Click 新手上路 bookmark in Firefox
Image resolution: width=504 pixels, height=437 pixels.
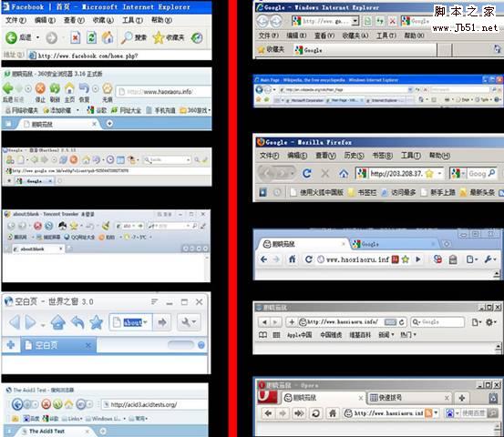(438, 192)
